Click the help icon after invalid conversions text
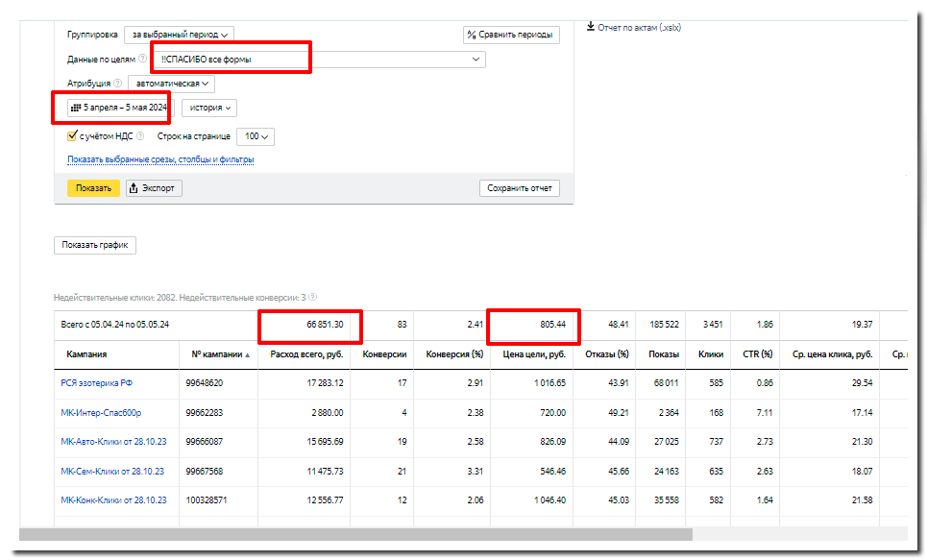The image size is (927, 560). [x=313, y=298]
